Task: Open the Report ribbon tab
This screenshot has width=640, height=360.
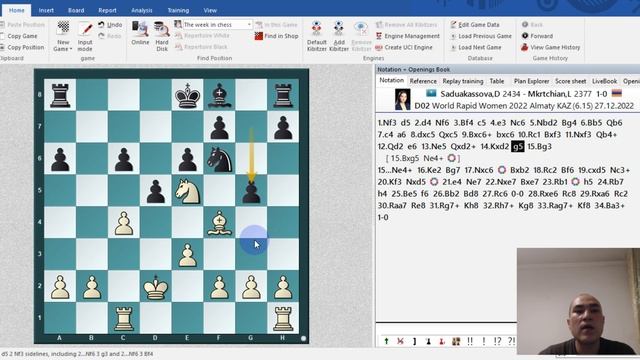Action: point(107,10)
